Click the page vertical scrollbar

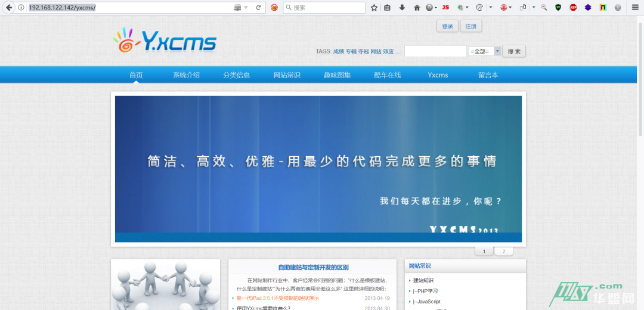[x=640, y=78]
